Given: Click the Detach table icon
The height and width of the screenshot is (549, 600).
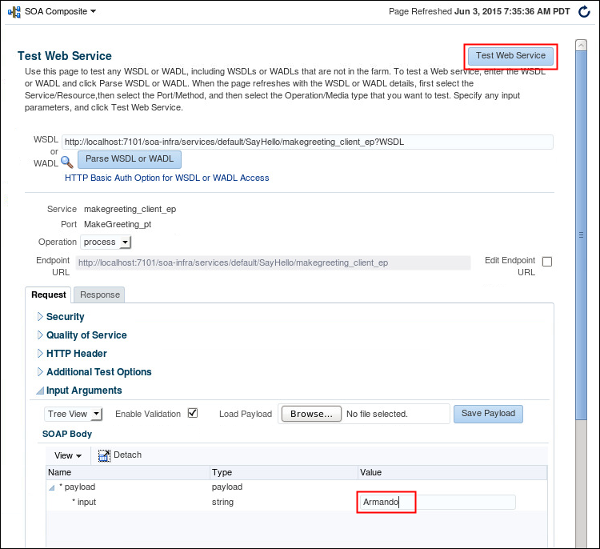Looking at the screenshot, I should (x=102, y=455).
